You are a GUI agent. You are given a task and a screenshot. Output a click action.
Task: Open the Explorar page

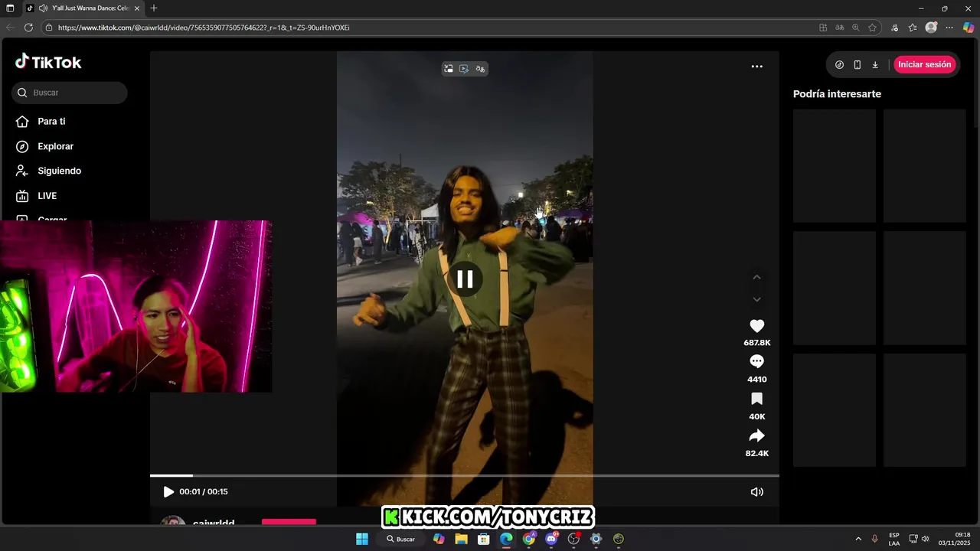click(x=44, y=146)
